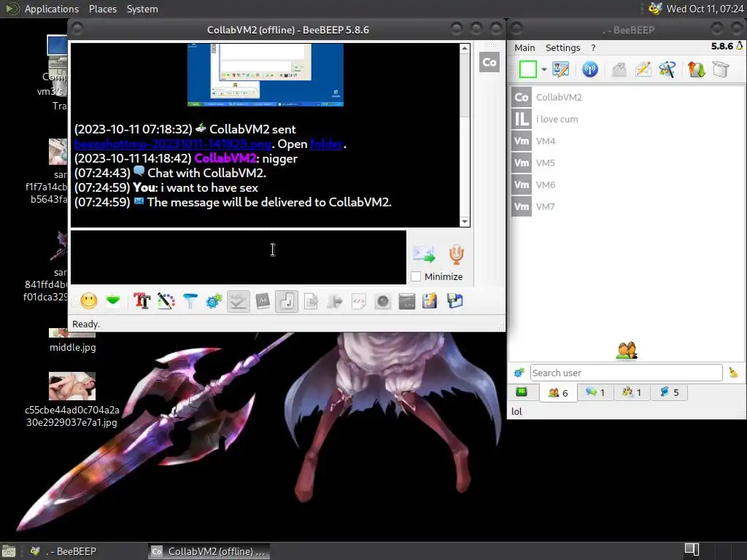Start recording a voice message
This screenshot has width=747, height=560.
tap(457, 254)
